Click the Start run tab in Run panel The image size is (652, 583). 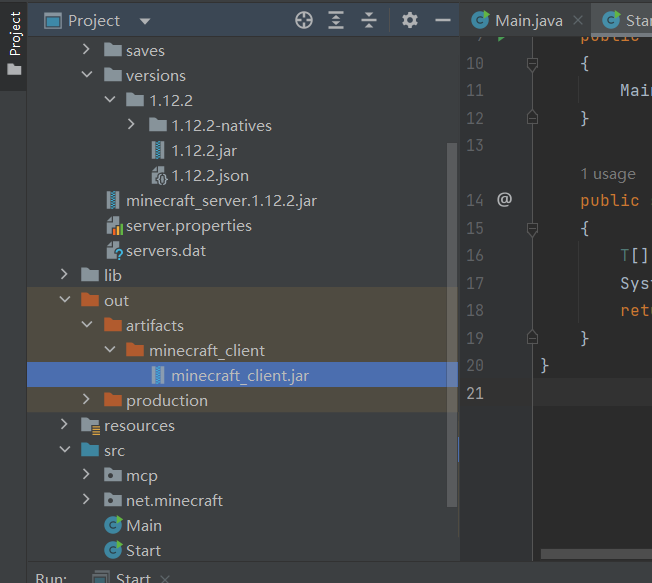tap(133, 577)
